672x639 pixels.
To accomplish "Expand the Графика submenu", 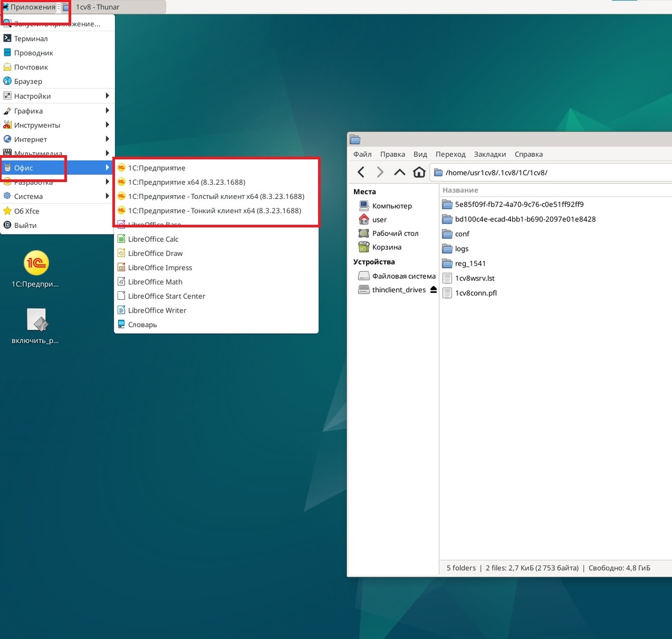I will tap(57, 111).
